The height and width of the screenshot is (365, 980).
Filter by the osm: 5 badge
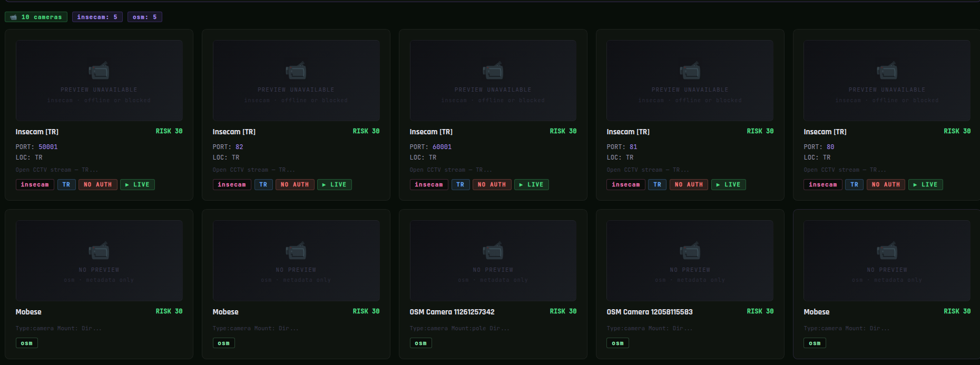coord(145,17)
